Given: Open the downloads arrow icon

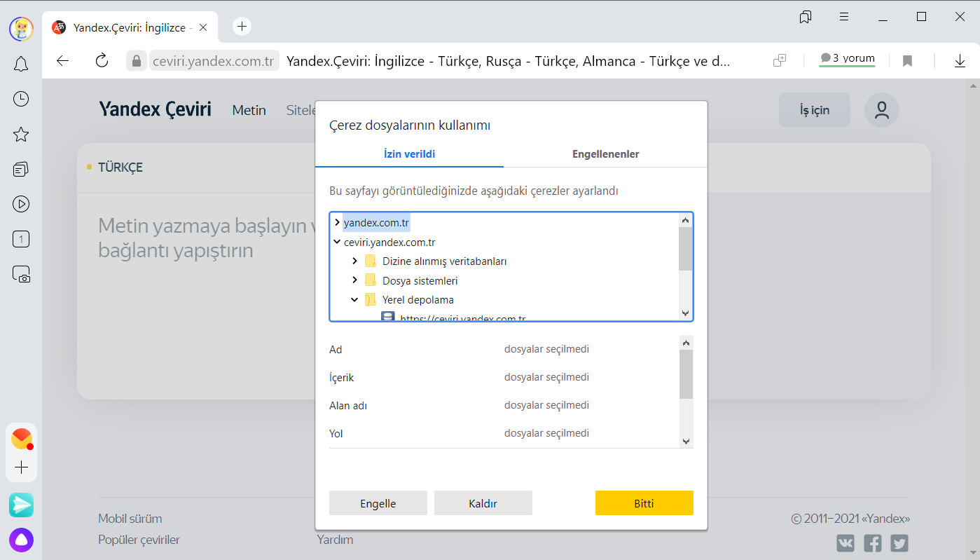Looking at the screenshot, I should 960,61.
